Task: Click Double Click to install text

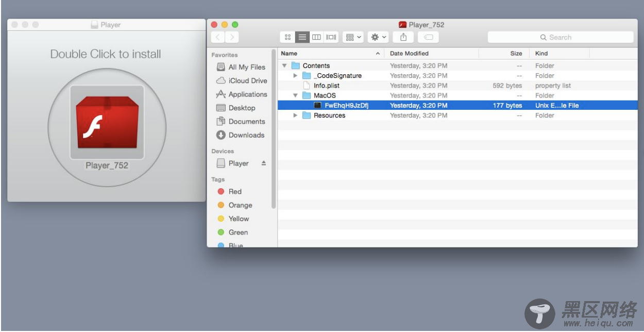Action: [x=106, y=54]
